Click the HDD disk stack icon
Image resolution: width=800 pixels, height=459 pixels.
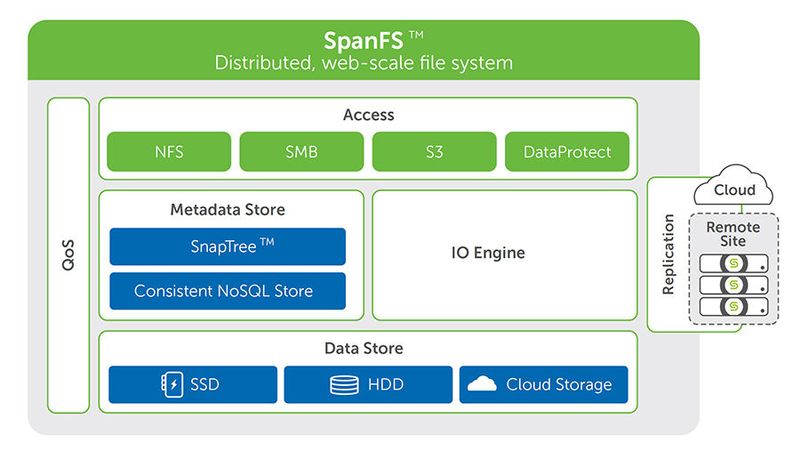coord(344,385)
